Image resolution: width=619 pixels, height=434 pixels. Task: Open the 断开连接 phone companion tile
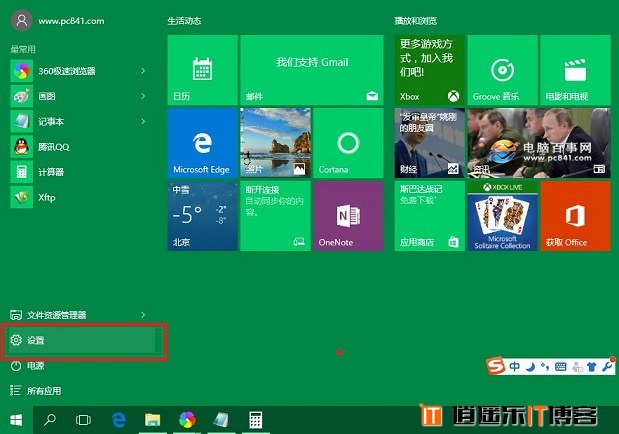click(x=276, y=216)
